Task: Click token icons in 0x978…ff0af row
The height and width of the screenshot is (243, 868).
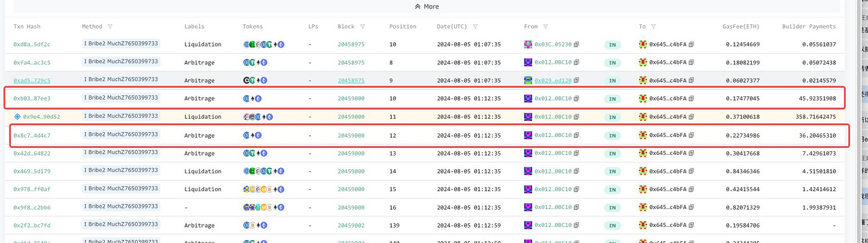Action: (x=264, y=189)
